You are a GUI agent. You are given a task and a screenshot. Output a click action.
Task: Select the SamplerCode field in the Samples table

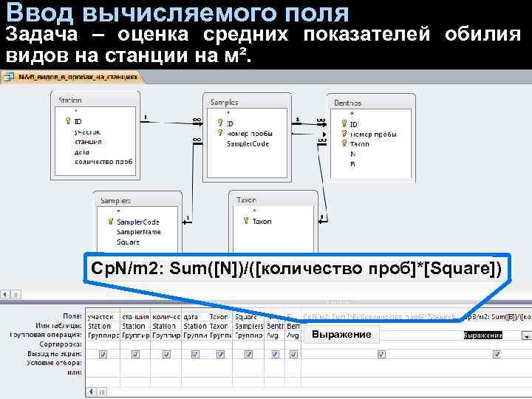(248, 143)
